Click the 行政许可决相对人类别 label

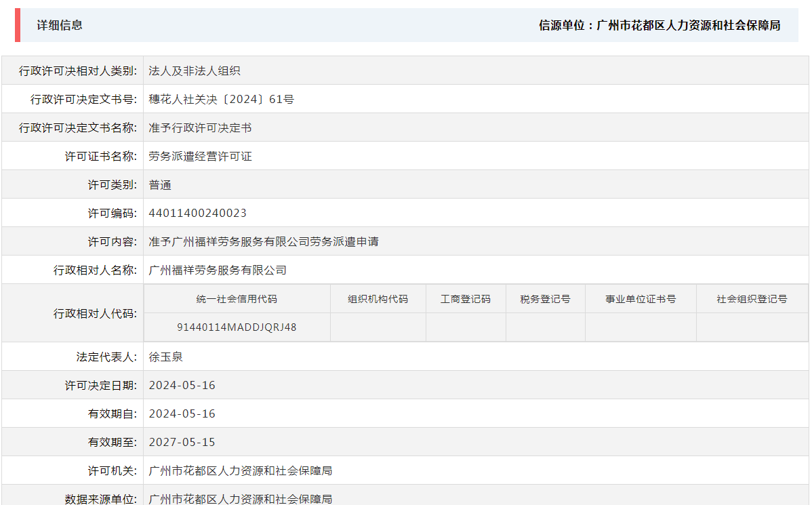(78, 71)
